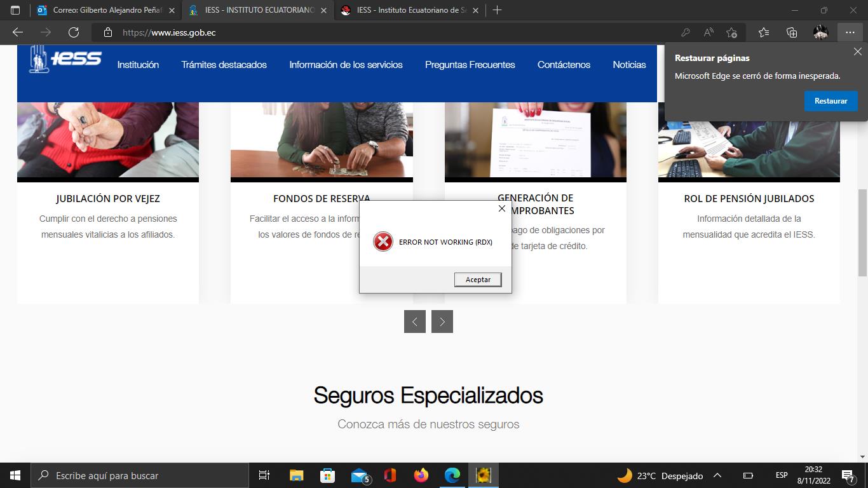
Task: Show previous carousel slide with left arrow
Action: coord(414,322)
